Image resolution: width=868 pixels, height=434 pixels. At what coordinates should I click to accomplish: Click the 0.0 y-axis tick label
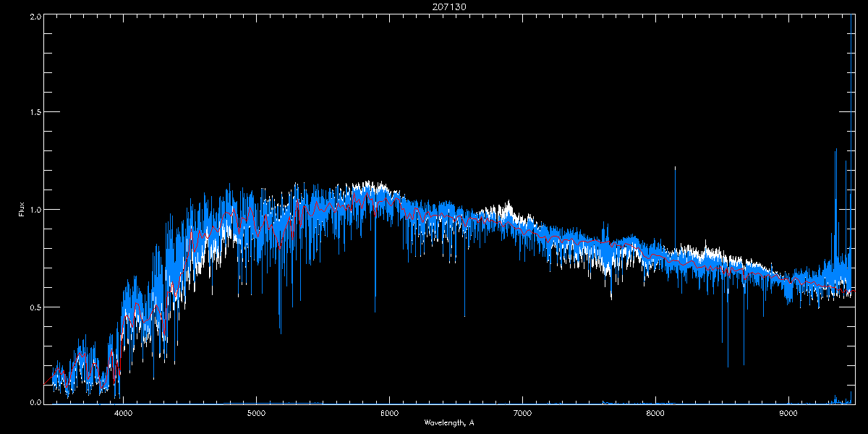pos(34,403)
